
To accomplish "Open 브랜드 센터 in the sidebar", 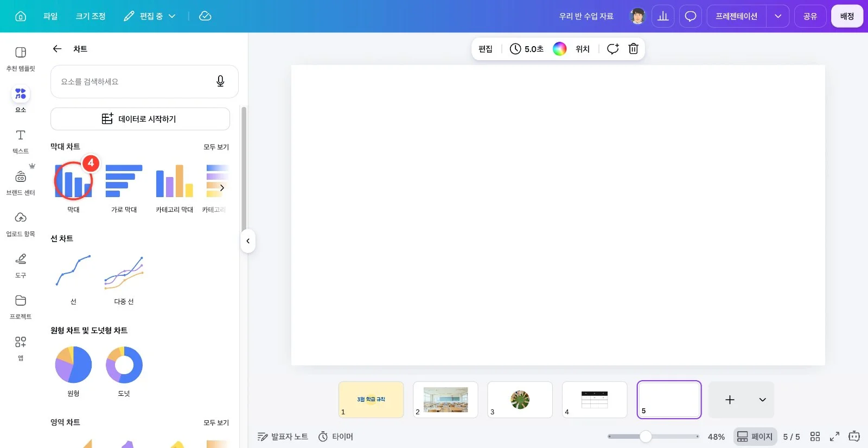I will tap(21, 183).
